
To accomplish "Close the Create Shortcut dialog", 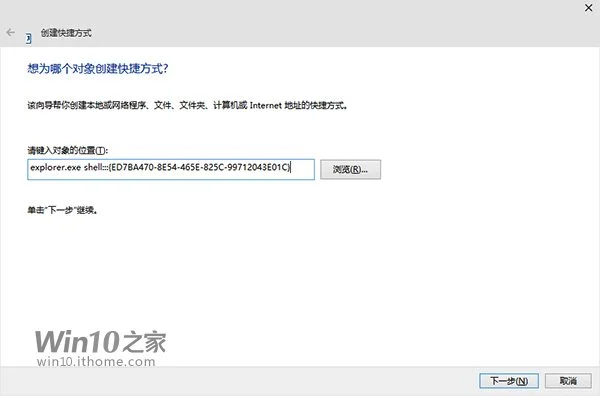I will coord(589,7).
